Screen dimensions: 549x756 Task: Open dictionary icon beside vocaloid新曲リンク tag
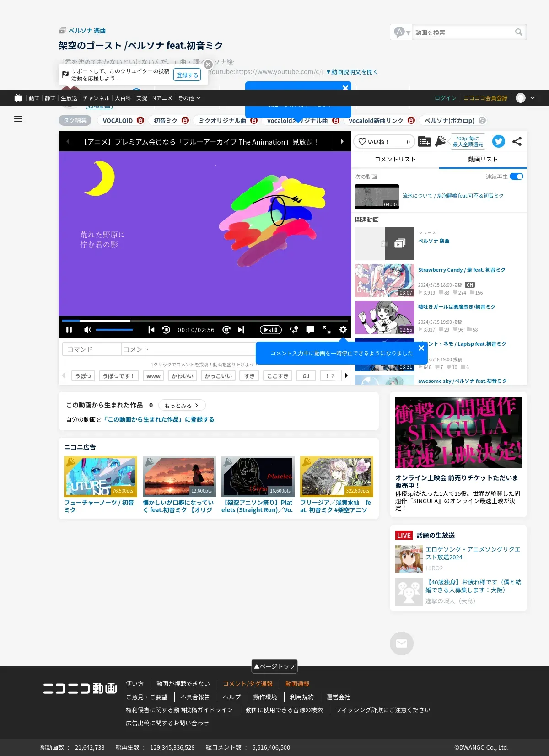pyautogui.click(x=411, y=120)
